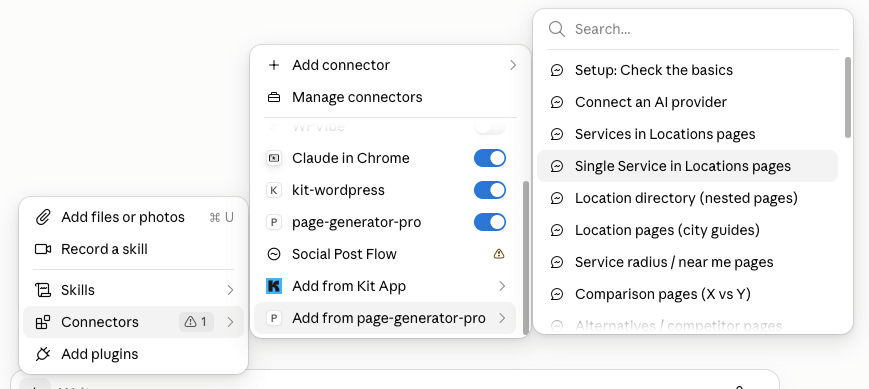
Task: Select Social Post Flow connector row
Action: 385,254
